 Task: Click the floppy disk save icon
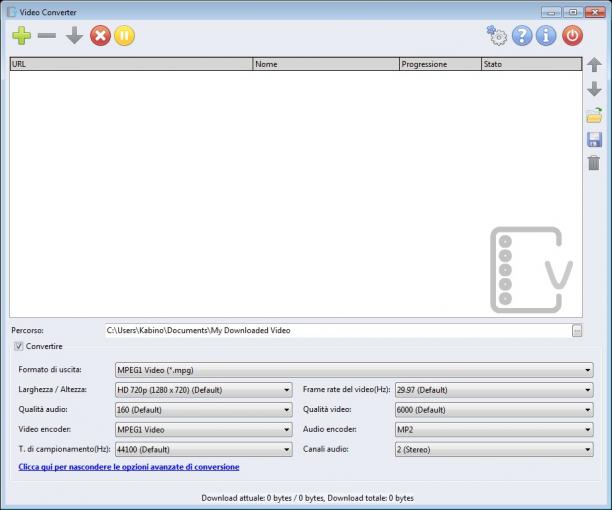(x=594, y=139)
